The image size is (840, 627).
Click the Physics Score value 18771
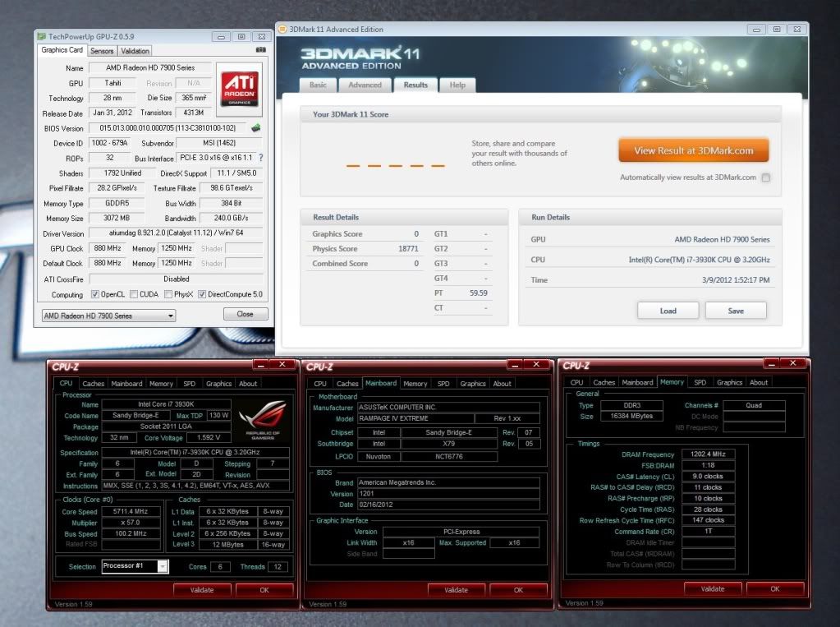[x=408, y=248]
